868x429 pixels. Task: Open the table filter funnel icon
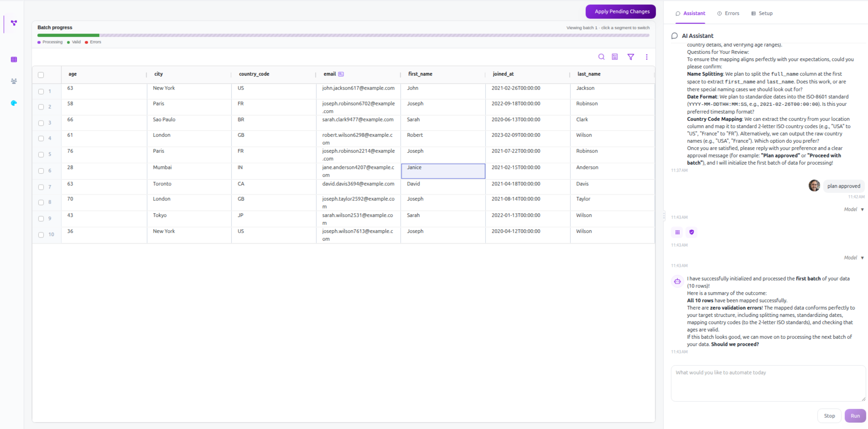click(631, 57)
